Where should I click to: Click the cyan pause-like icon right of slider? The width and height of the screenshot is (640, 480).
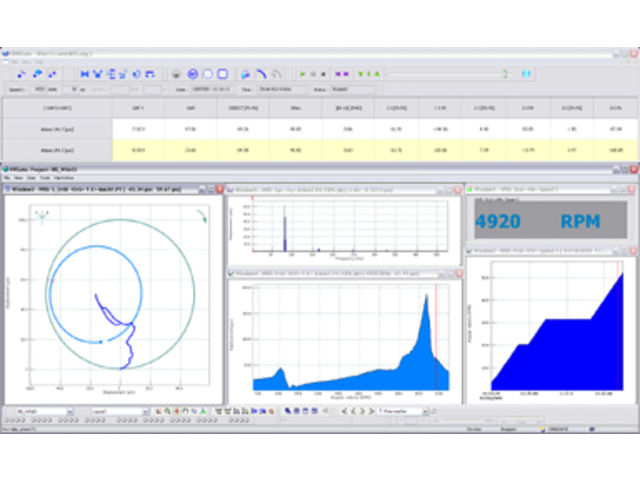pos(526,73)
